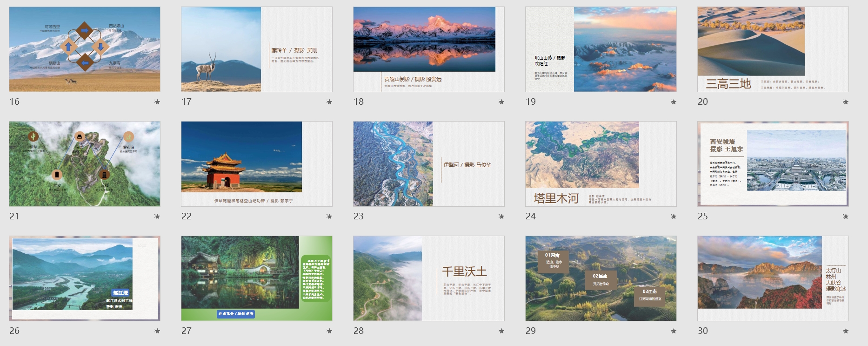
Task: Click the animation star icon under slide 22
Action: tap(329, 216)
